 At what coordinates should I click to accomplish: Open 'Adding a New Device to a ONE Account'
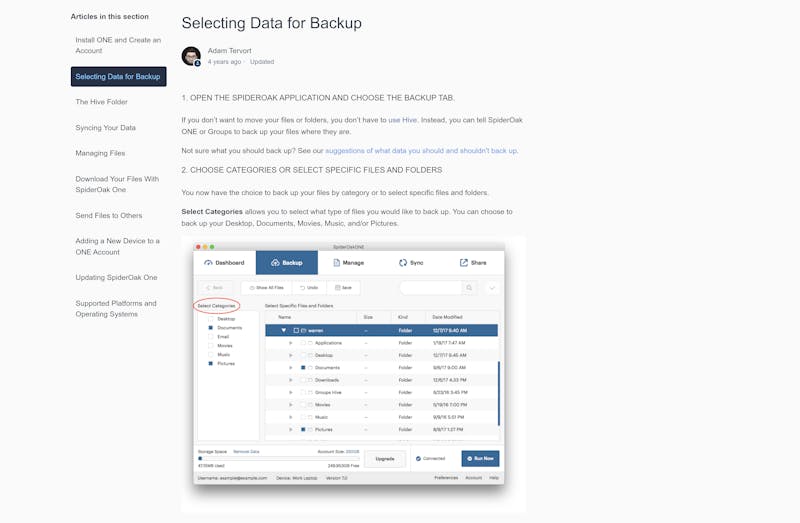(x=117, y=246)
